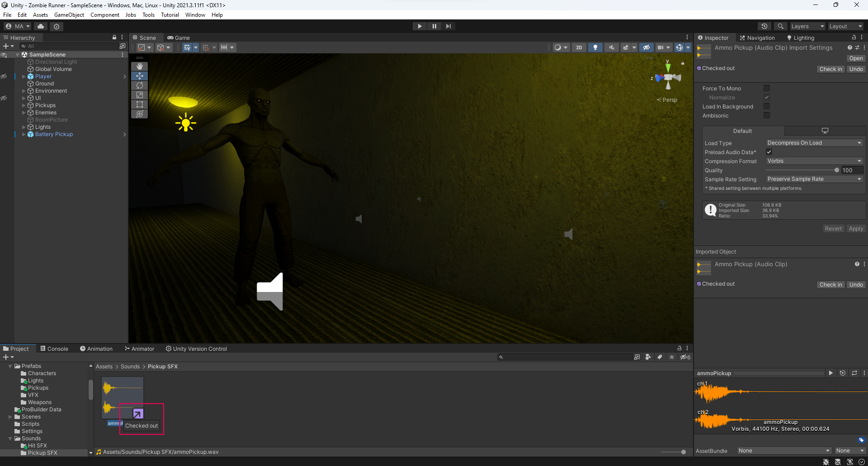This screenshot has height=466, width=868.
Task: Enable Load In Background checkbox
Action: (x=767, y=106)
